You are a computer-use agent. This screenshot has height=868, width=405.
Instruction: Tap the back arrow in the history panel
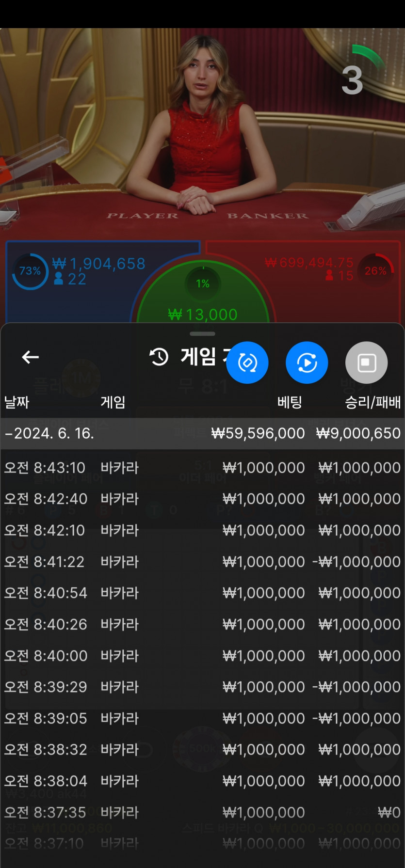(x=30, y=357)
